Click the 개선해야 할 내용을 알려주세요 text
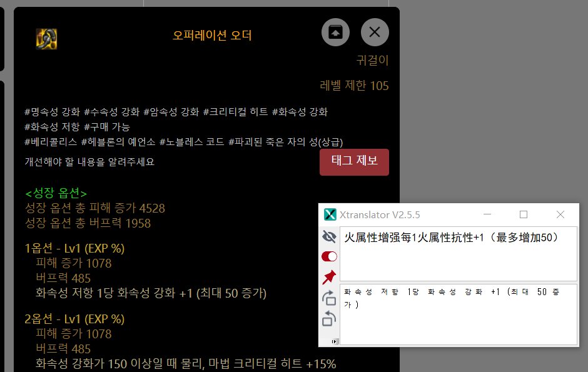This screenshot has height=372, width=588. [x=89, y=161]
